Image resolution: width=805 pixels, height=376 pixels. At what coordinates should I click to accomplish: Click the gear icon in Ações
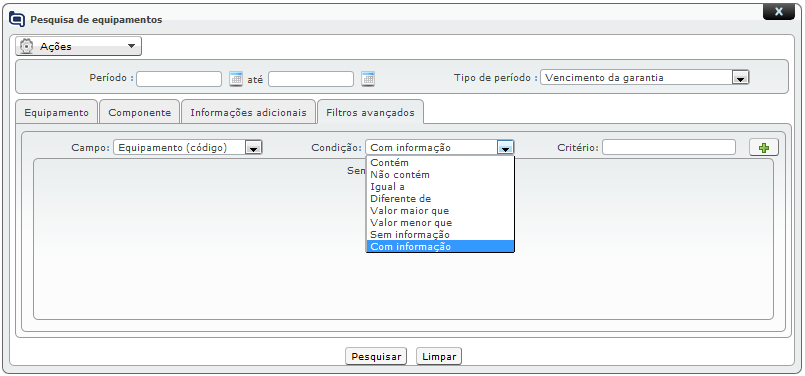(26, 46)
